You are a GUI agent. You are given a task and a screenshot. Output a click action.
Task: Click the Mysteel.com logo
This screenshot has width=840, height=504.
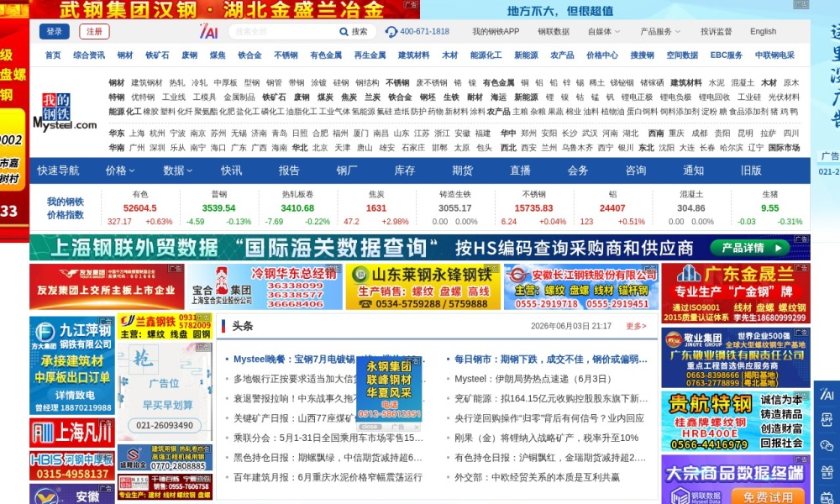pos(65,113)
